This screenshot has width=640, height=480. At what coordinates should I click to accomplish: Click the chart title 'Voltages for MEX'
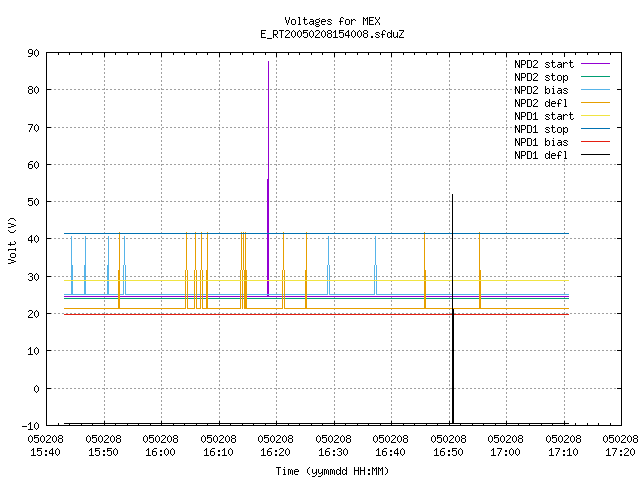[332, 21]
